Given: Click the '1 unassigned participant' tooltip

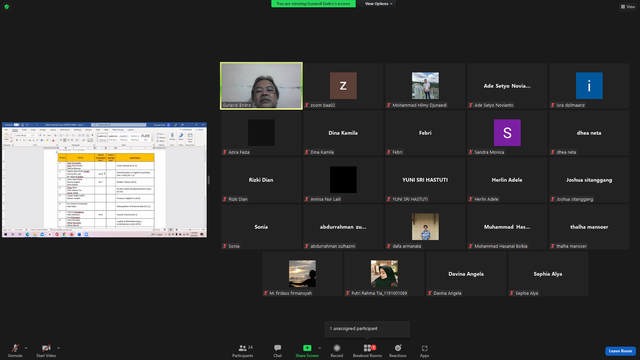Looking at the screenshot, I should point(367,329).
